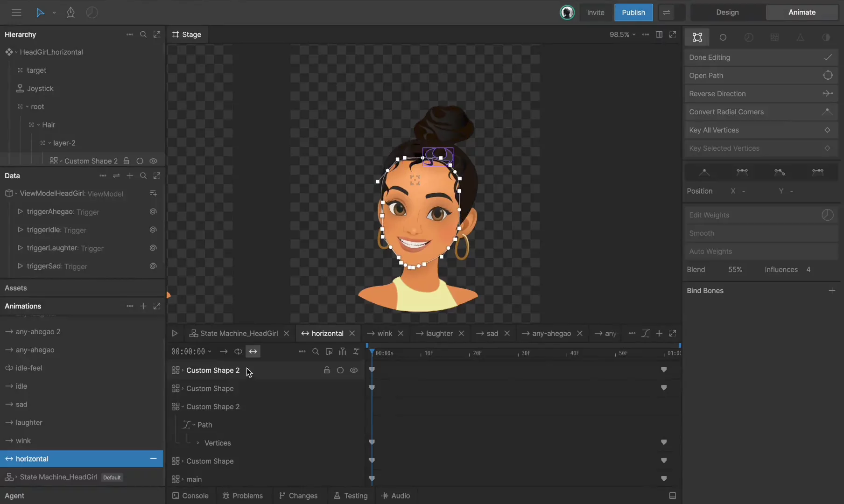Enable loop playback mode
The image size is (844, 504).
238,351
